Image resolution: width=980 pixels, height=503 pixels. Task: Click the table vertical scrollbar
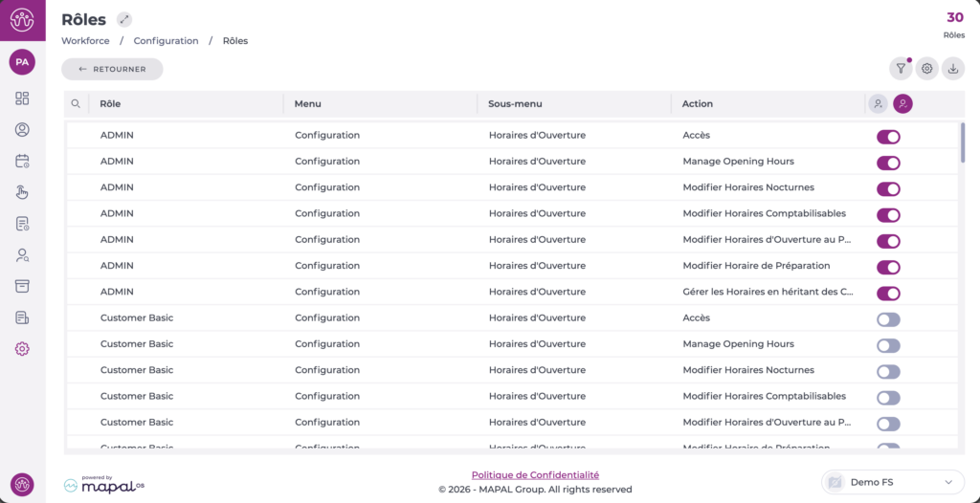pos(962,143)
